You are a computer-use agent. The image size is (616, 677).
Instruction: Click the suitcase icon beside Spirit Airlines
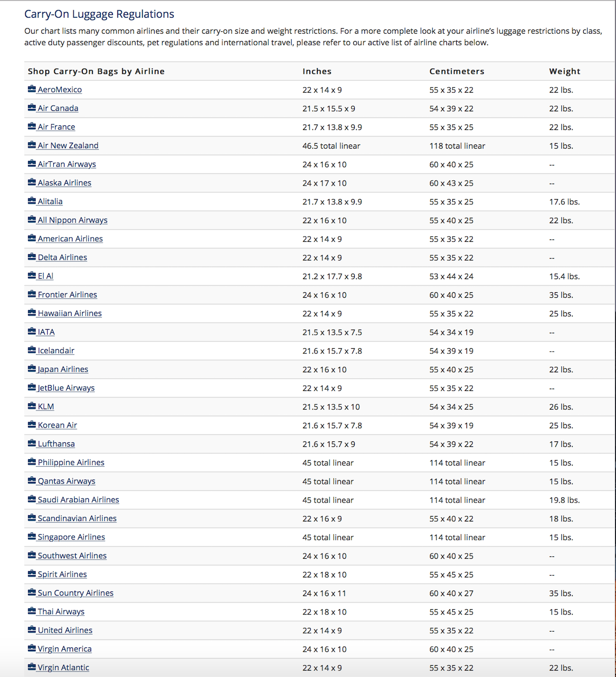(x=32, y=574)
